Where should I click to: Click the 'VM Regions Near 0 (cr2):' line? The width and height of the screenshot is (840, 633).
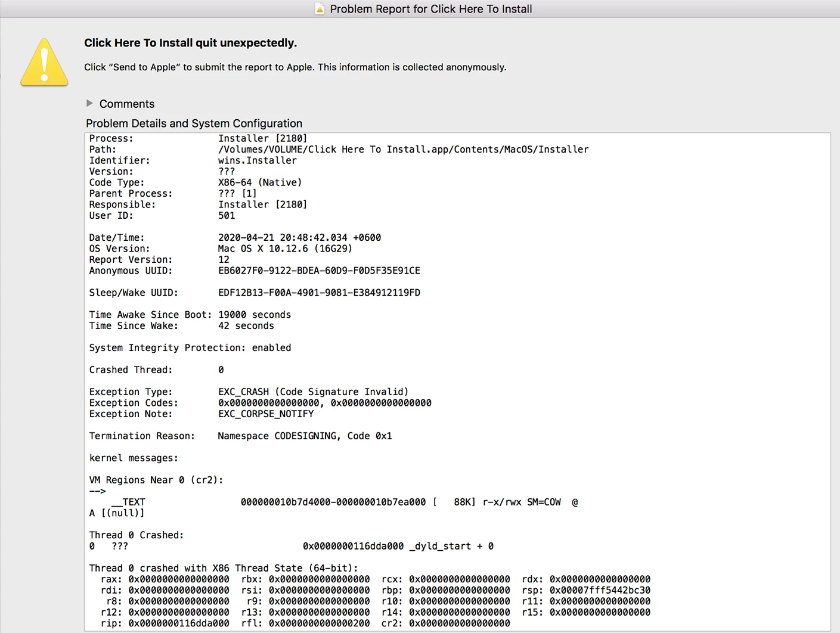coord(156,480)
